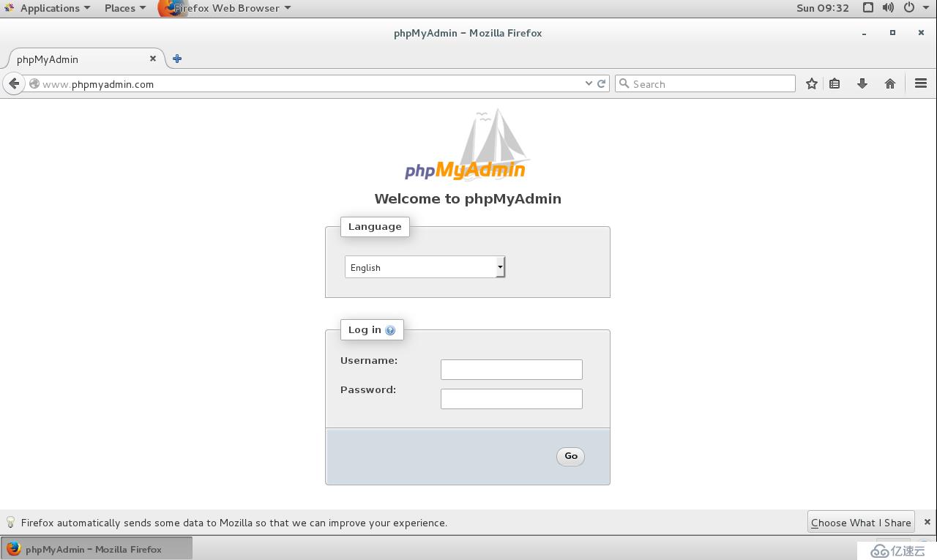
Task: Maximize the Firefox window
Action: point(892,33)
